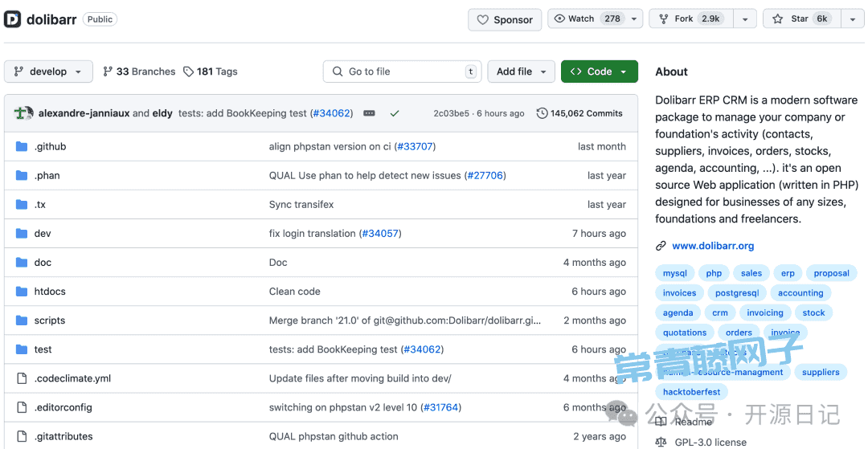
Task: View 145,062 Commits history
Action: tap(579, 113)
